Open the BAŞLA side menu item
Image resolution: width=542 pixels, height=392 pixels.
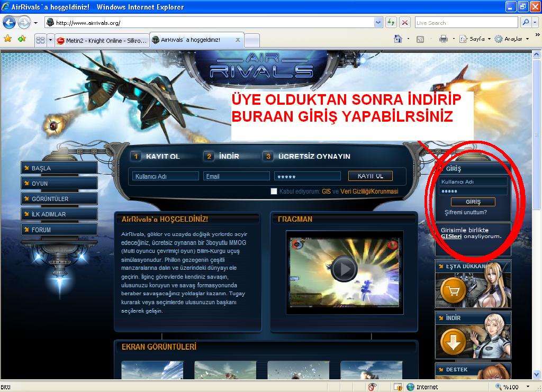(59, 168)
